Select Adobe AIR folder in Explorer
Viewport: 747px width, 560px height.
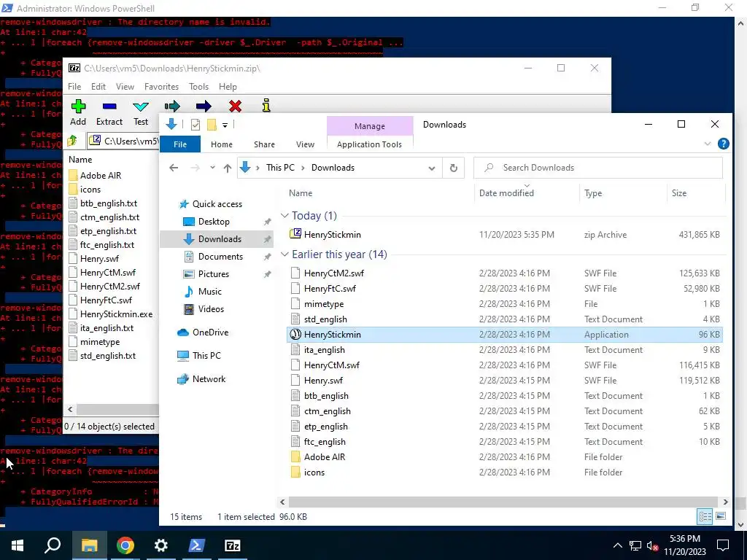tap(505, 457)
